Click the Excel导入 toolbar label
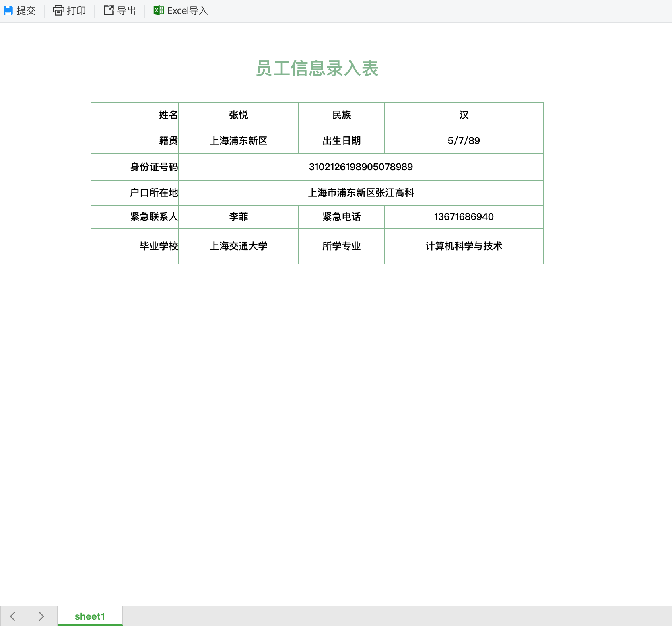The width and height of the screenshot is (672, 626). (x=188, y=11)
